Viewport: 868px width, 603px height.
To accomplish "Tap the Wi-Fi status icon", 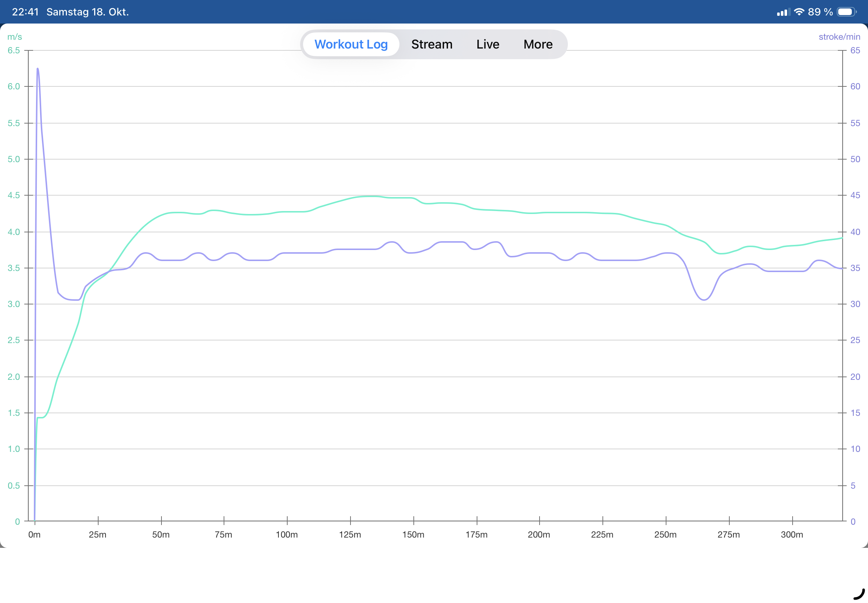I will tap(798, 12).
